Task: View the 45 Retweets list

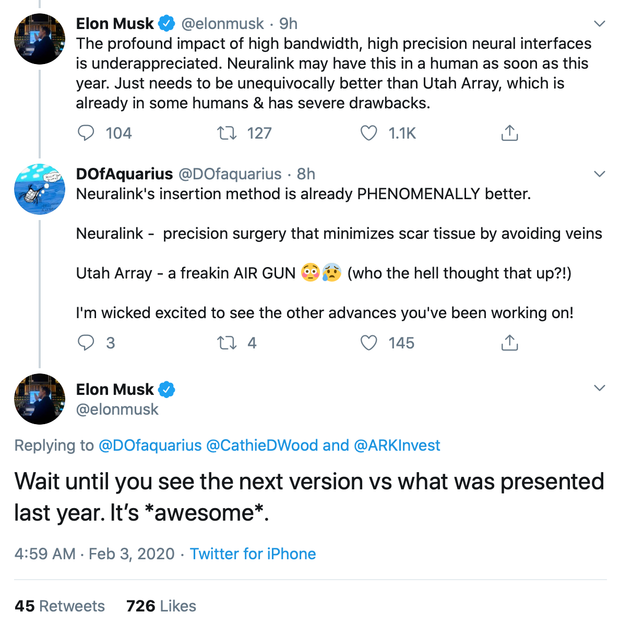Action: (x=60, y=606)
